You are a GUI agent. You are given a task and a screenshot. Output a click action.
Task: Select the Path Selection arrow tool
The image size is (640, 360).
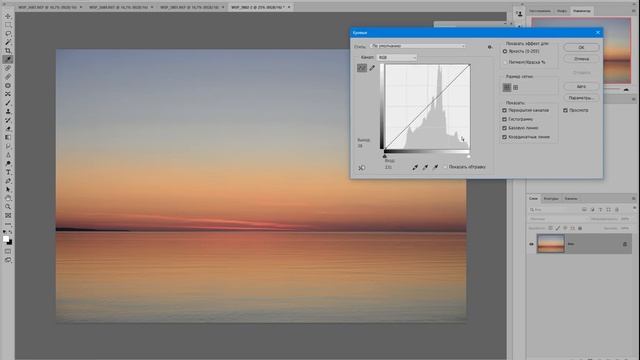[8, 189]
